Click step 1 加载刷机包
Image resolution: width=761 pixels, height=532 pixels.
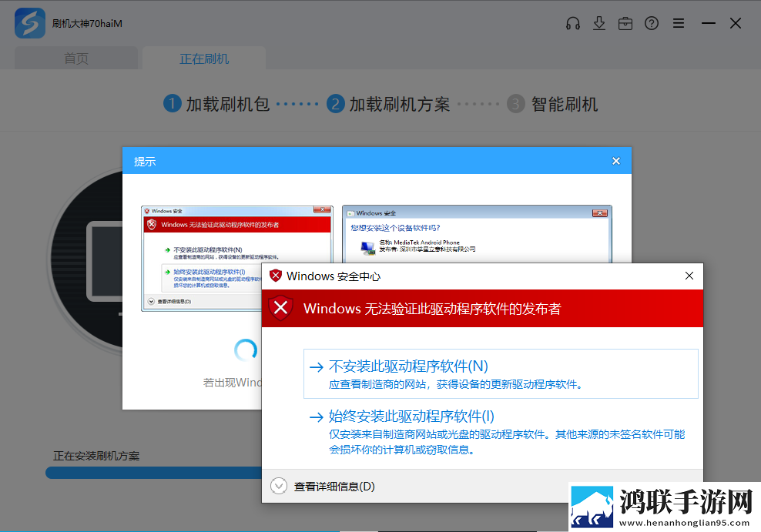click(x=216, y=104)
